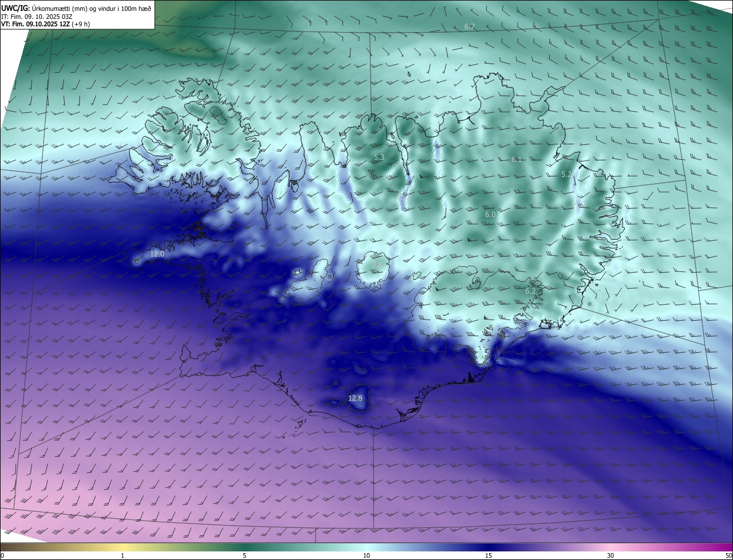The image size is (733, 560).
Task: Click the 15 tick on the color scale
Action: 488,555
